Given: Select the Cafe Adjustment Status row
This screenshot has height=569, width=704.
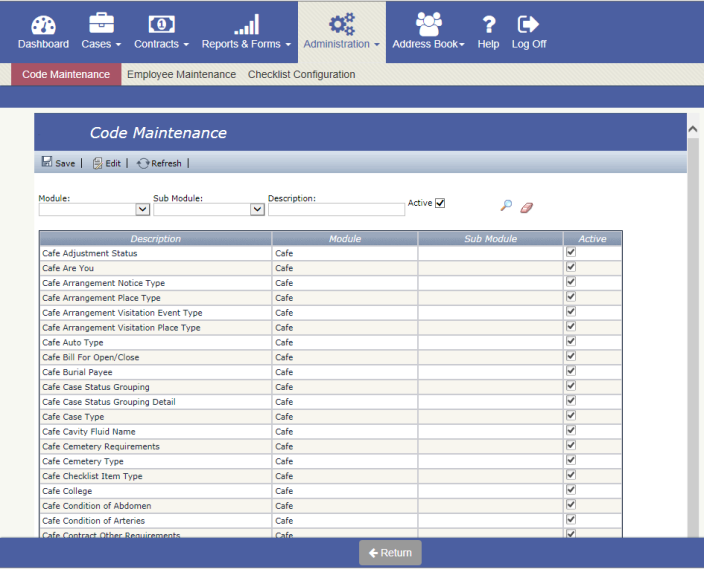Looking at the screenshot, I should click(330, 253).
